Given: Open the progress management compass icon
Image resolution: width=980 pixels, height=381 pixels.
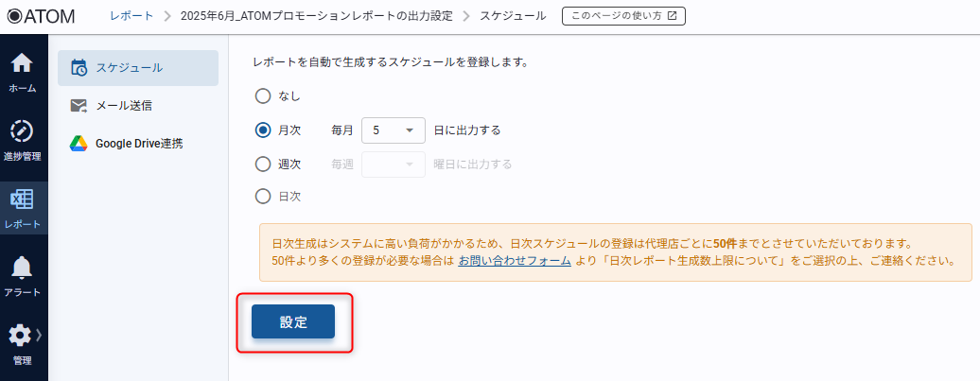Looking at the screenshot, I should tap(22, 130).
